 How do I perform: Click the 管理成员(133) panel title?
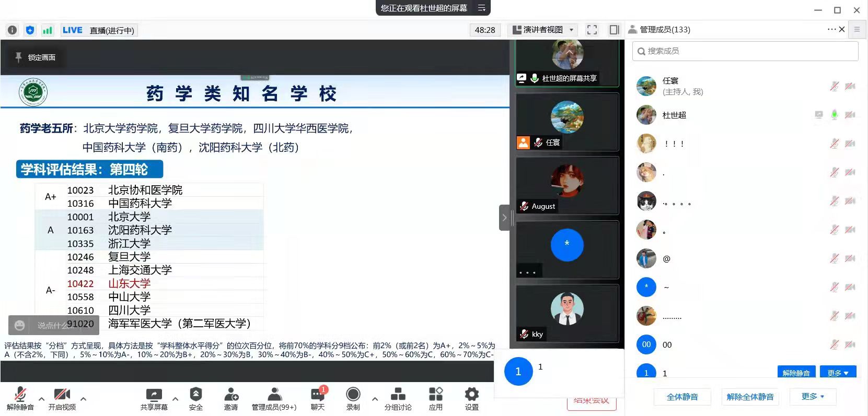(x=665, y=30)
